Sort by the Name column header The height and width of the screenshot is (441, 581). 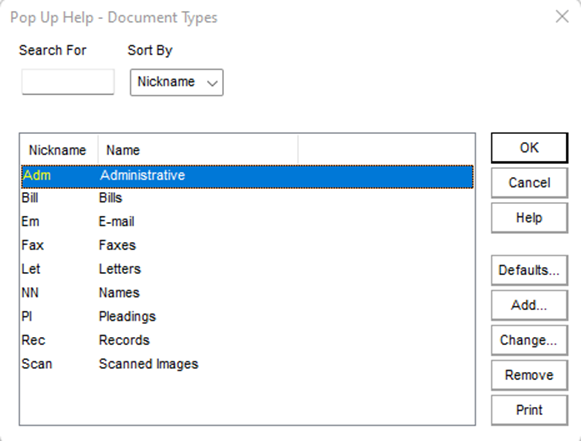tap(198, 150)
